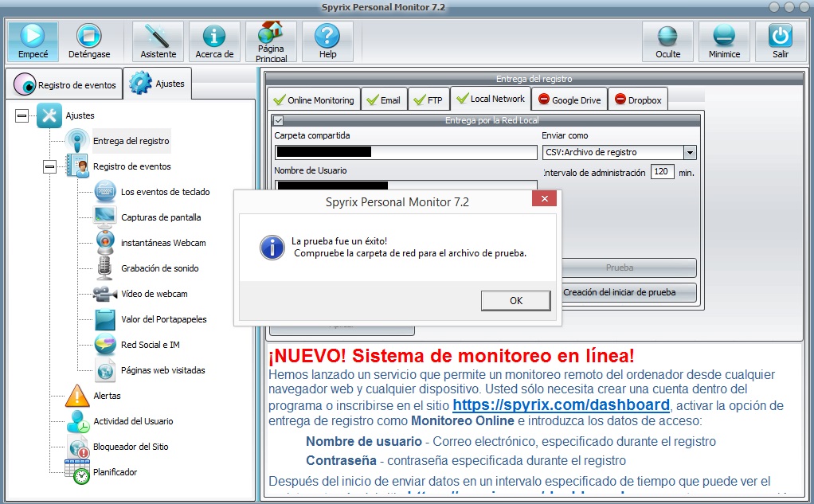Click the Planificador calendar clock icon
This screenshot has width=814, height=504.
click(x=77, y=472)
